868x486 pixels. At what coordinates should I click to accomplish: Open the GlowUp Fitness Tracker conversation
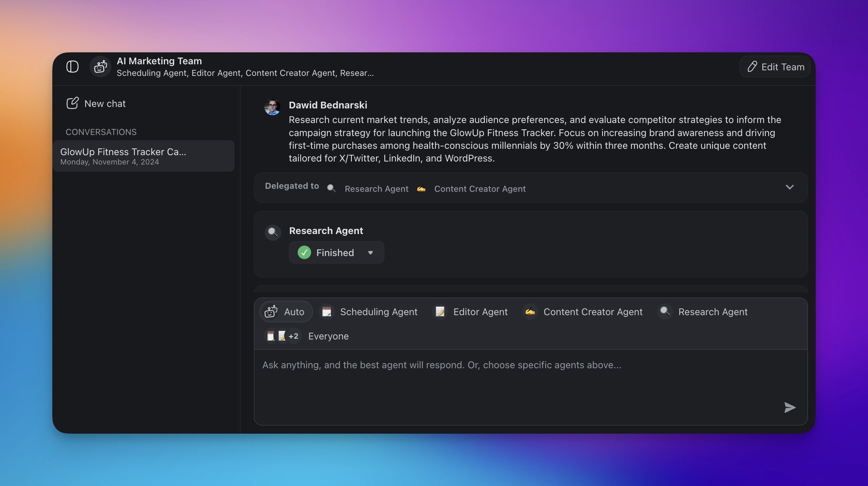143,156
